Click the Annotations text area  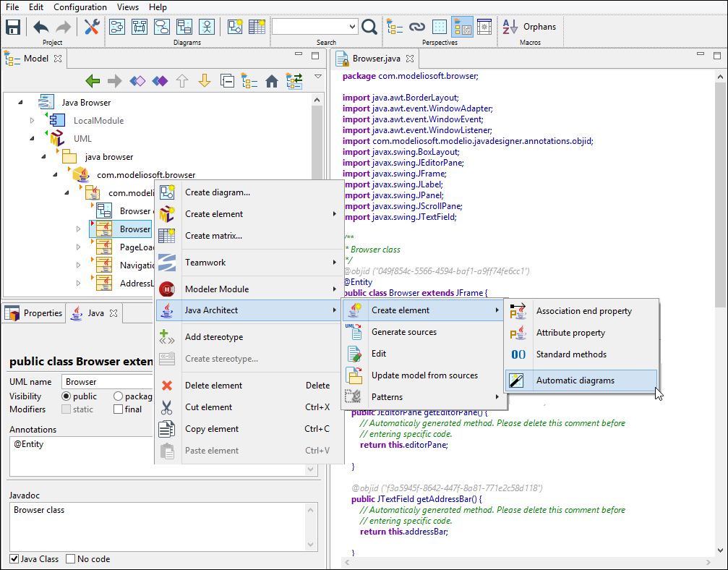click(x=81, y=456)
